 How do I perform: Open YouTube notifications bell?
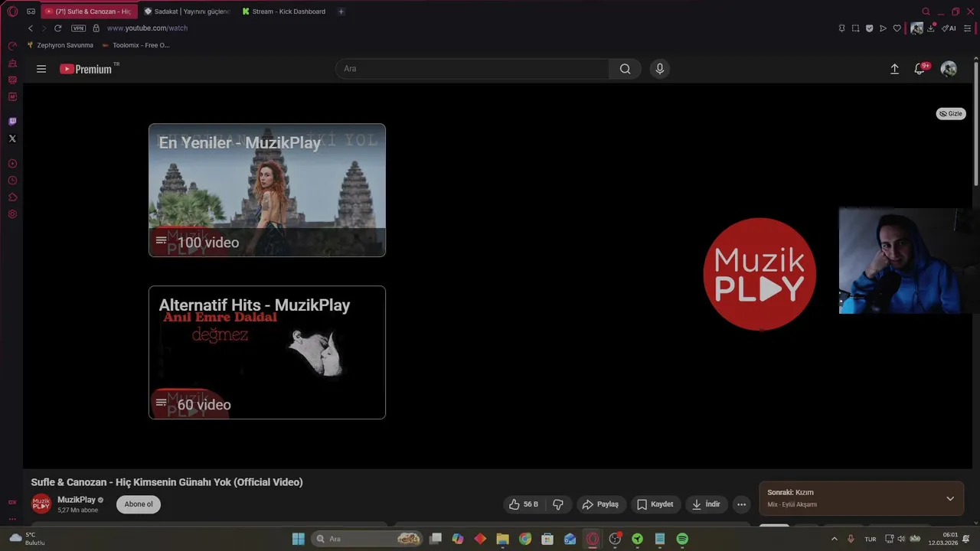920,69
